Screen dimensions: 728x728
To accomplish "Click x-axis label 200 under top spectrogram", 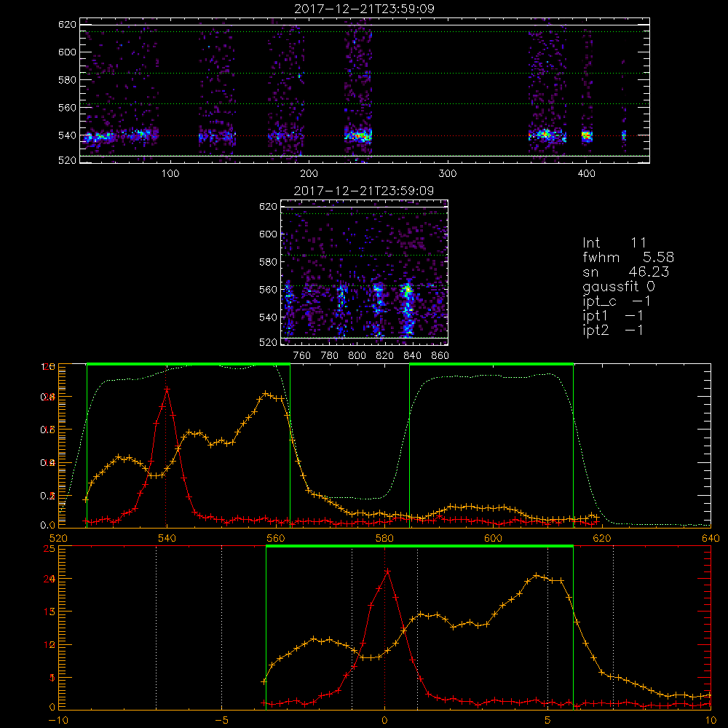I will (x=309, y=174).
